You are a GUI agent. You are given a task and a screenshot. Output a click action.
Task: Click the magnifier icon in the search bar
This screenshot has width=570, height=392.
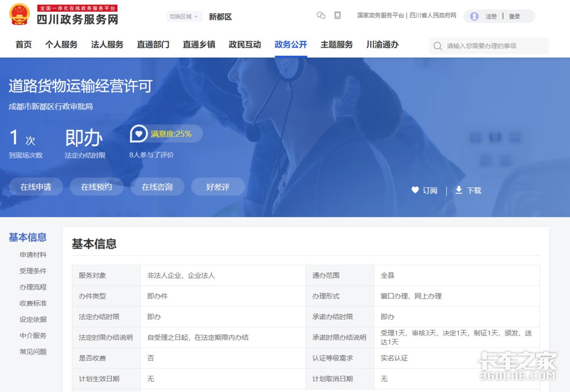point(437,46)
